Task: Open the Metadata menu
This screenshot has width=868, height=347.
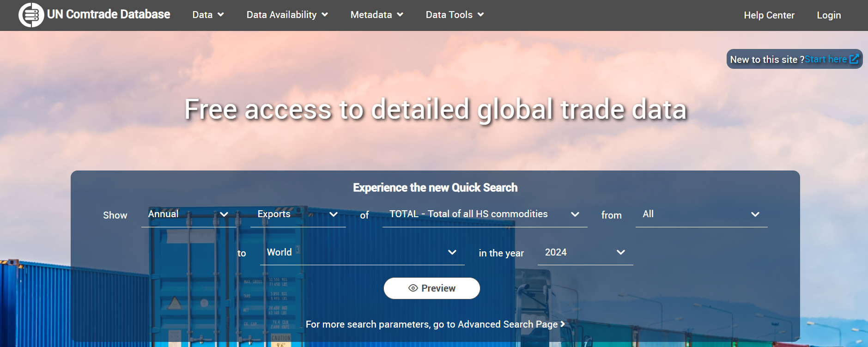Action: (377, 15)
